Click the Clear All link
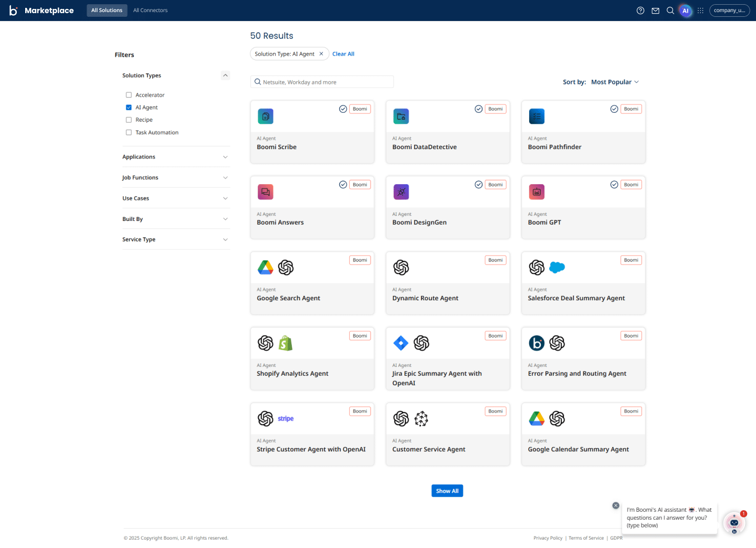Screen dimensions: 756x548 coord(343,54)
